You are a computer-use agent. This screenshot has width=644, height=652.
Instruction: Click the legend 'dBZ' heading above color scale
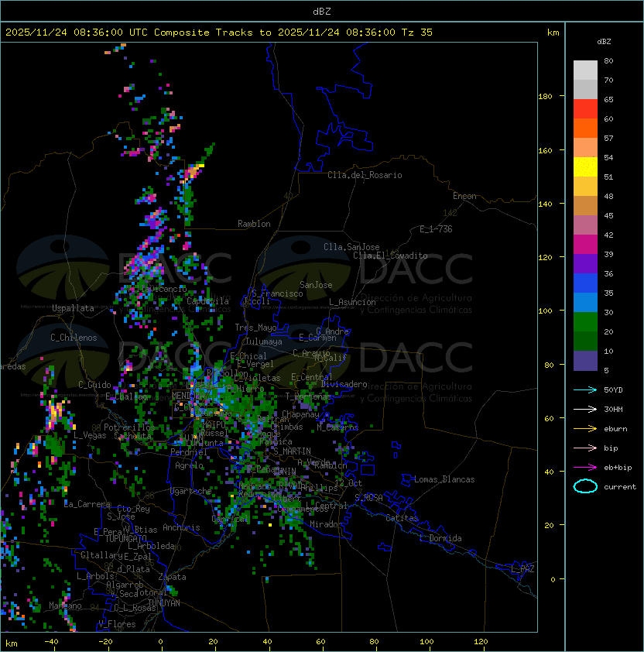604,42
